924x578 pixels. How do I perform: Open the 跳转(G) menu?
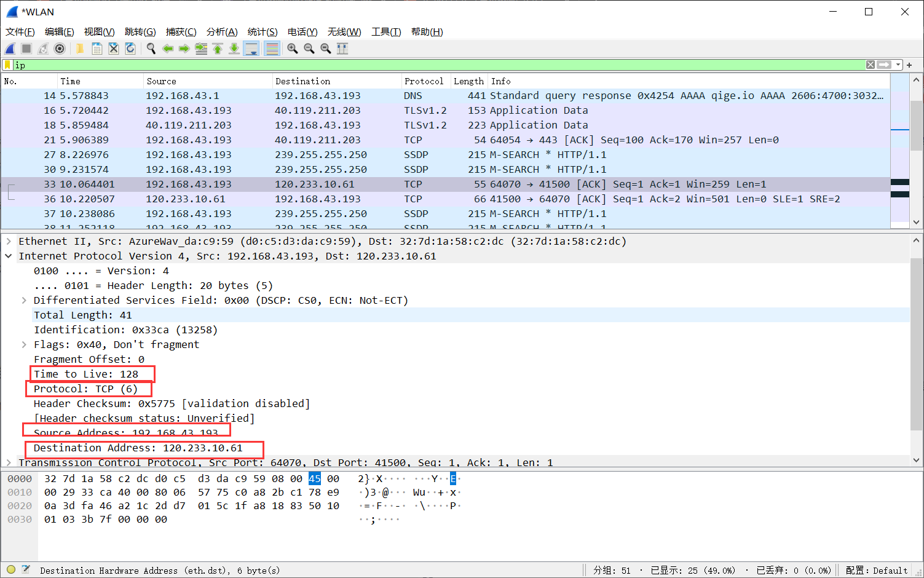(140, 32)
